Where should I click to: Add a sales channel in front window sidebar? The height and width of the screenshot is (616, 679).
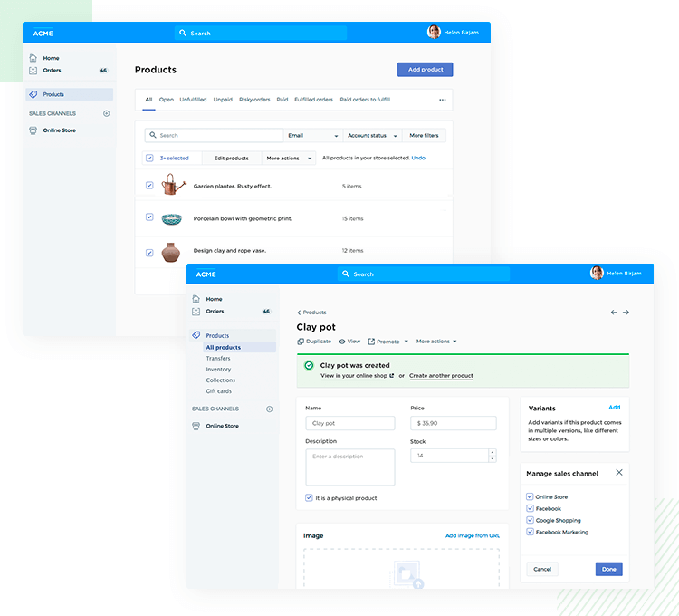click(x=270, y=409)
